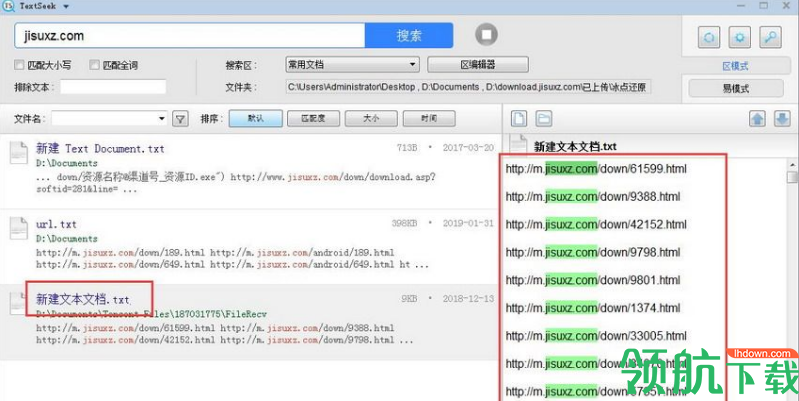Click the preview line down/9388.html
This screenshot has width=799, height=401.
(593, 197)
